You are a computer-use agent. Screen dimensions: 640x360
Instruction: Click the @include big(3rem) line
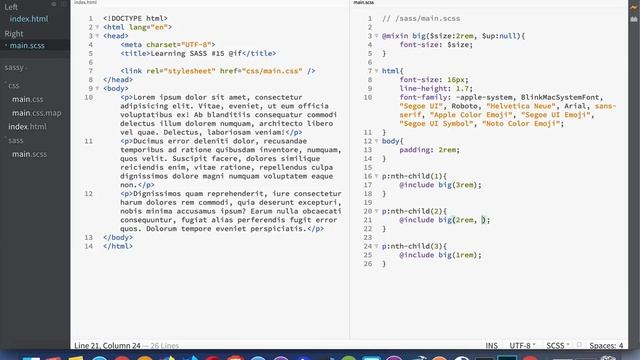point(440,185)
